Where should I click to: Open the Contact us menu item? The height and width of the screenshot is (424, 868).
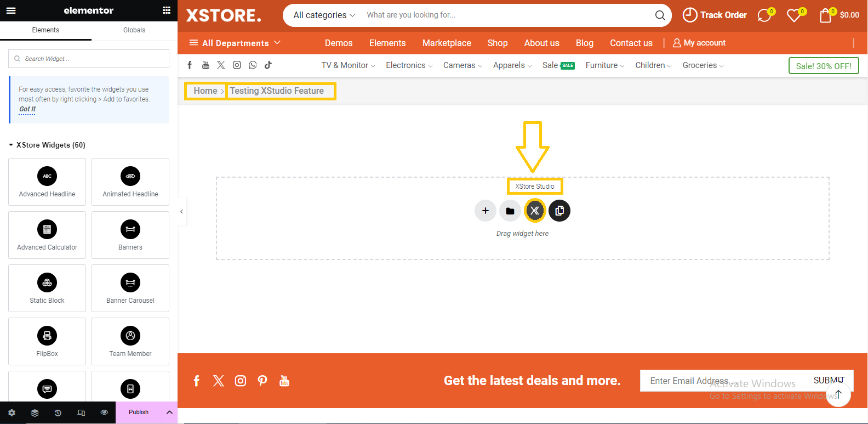pyautogui.click(x=631, y=43)
